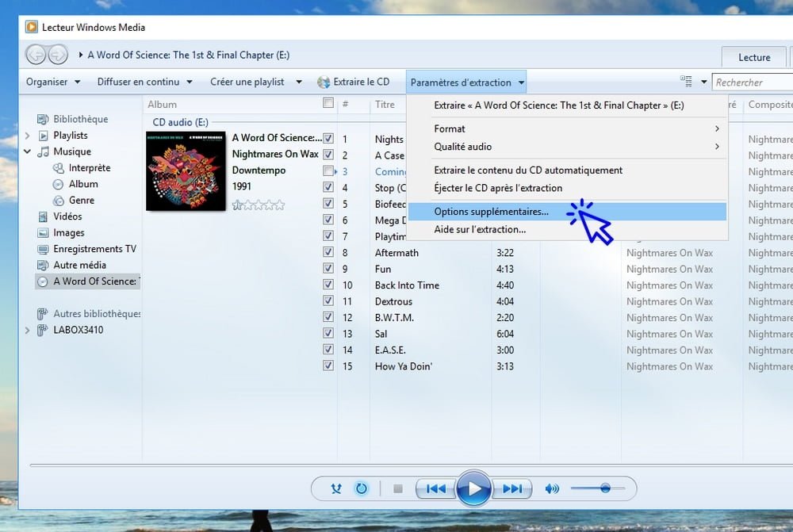Expand the Playlists tree node
Viewport: 793px width, 532px height.
point(27,136)
